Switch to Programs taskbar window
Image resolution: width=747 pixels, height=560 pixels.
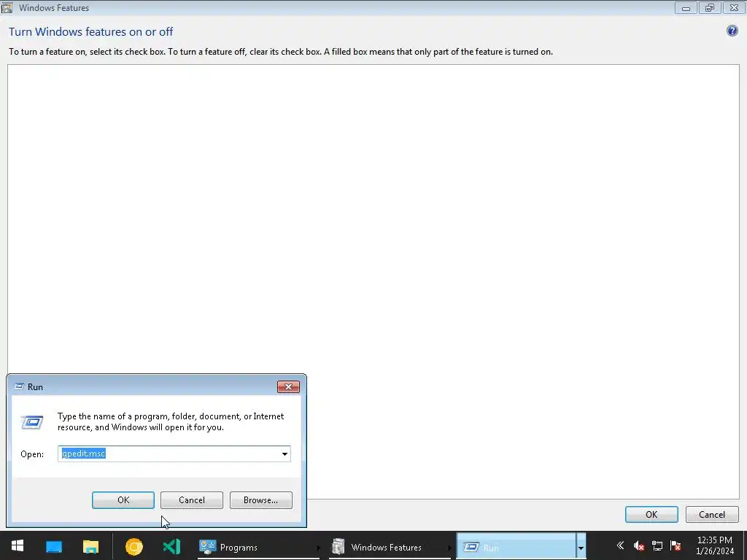tap(259, 547)
